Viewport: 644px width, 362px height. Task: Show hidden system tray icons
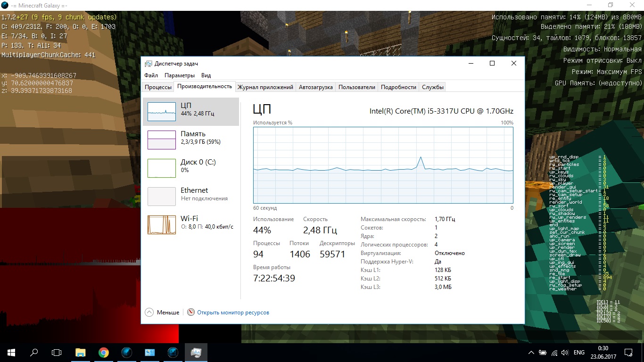(x=532, y=353)
